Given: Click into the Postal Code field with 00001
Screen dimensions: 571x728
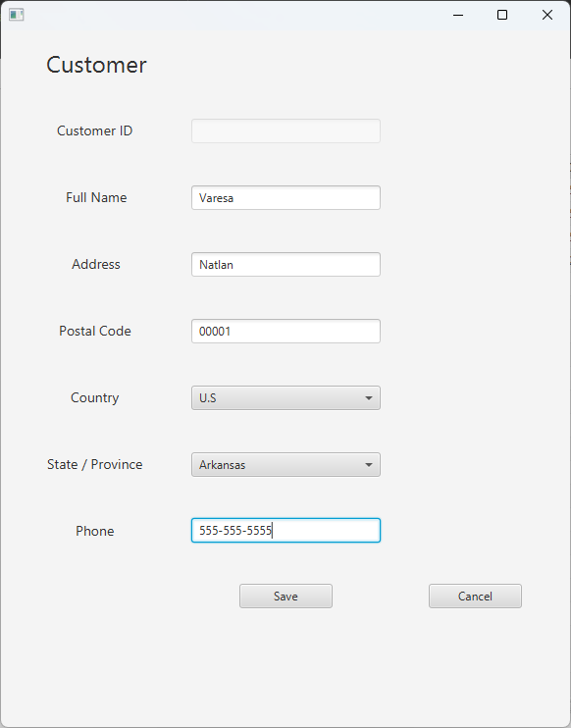Looking at the screenshot, I should coord(285,331).
